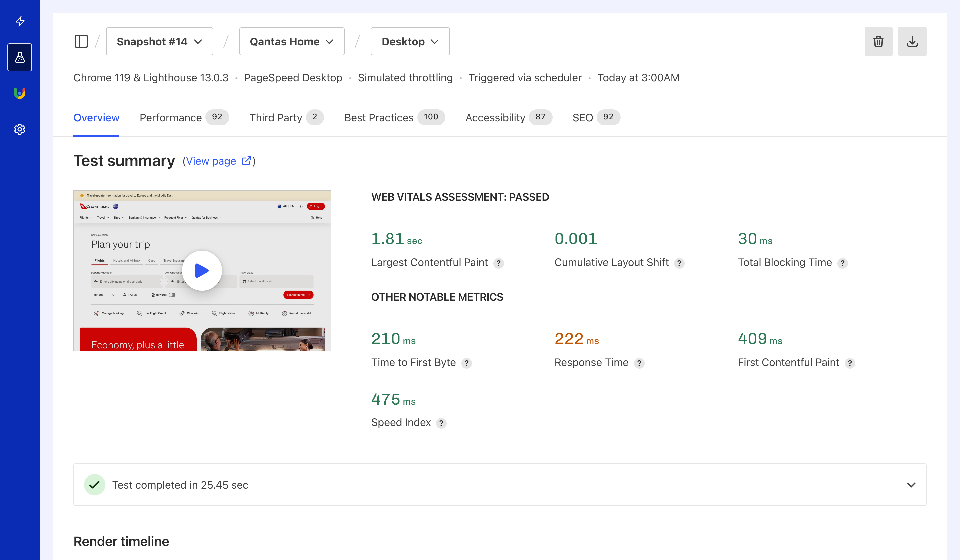This screenshot has width=960, height=560.
Task: Expand the Test completed details row
Action: (x=912, y=485)
